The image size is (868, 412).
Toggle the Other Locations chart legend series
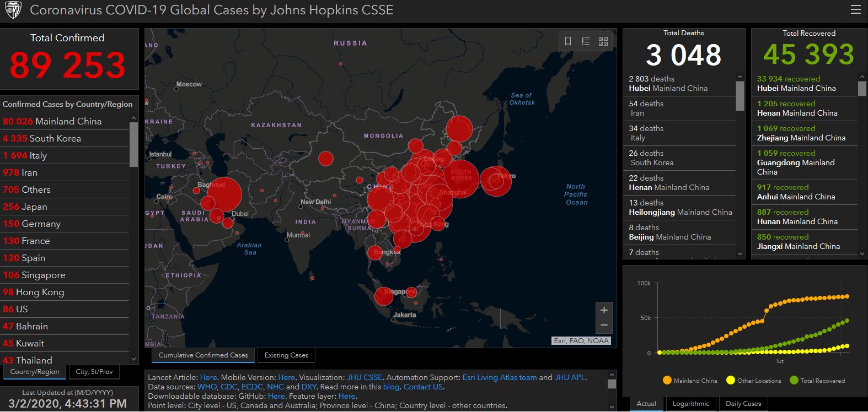754,381
